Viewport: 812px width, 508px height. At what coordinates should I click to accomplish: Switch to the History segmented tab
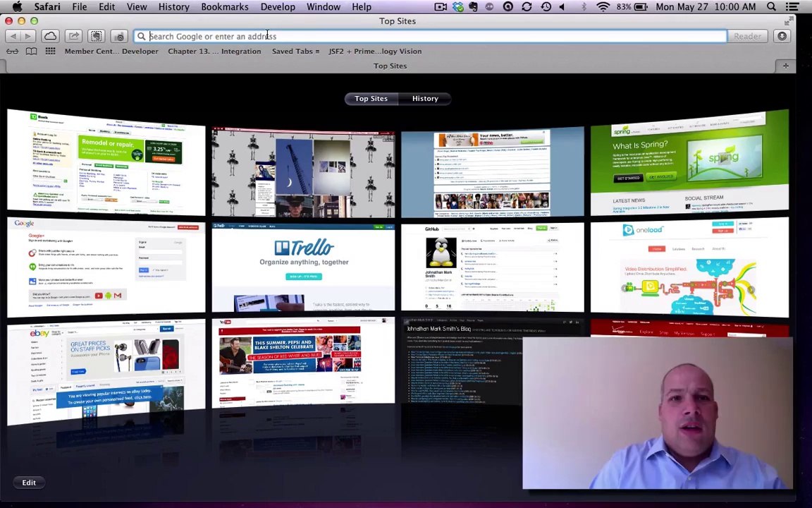pos(425,99)
